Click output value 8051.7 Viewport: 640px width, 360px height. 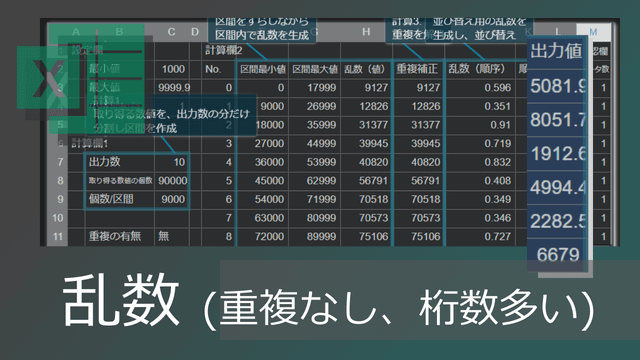tap(557, 120)
